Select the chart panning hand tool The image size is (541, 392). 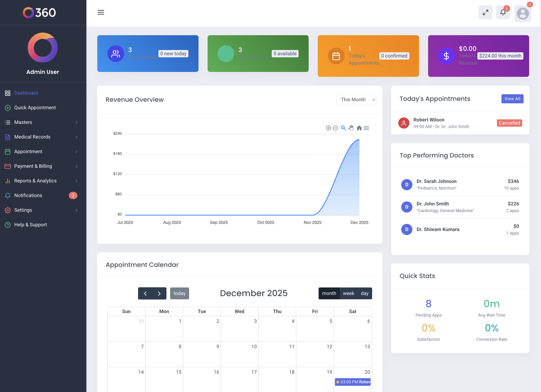[351, 128]
